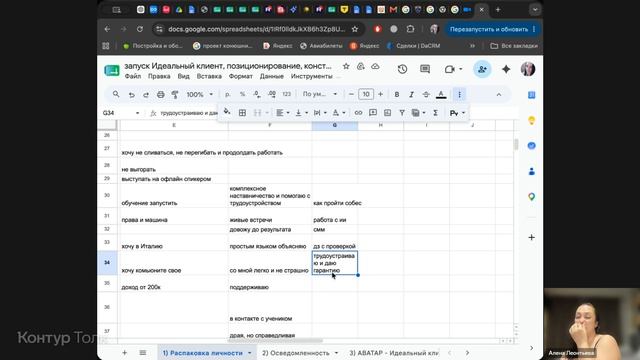Open Contacts in side panel
Viewport: 640px width, 360px height.
pyautogui.click(x=531, y=171)
